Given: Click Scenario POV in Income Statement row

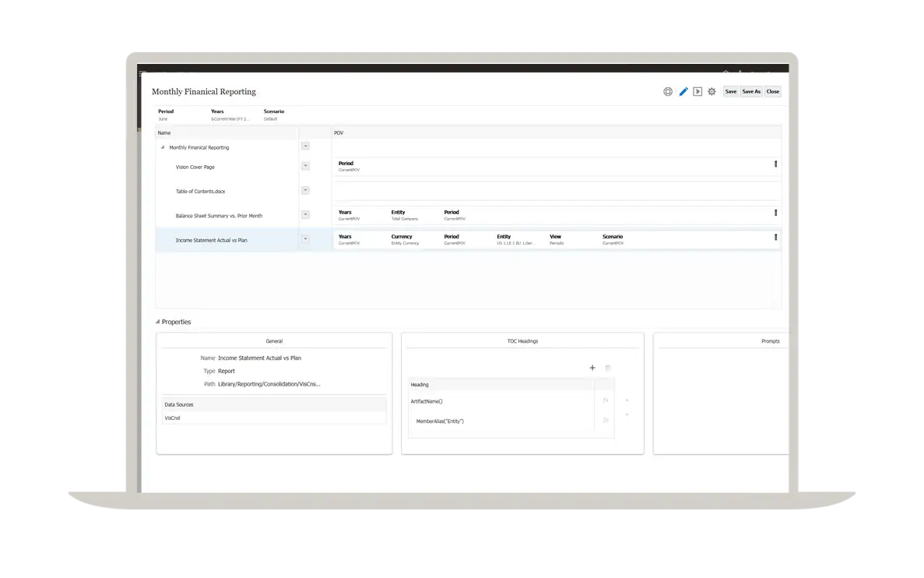Looking at the screenshot, I should click(613, 239).
